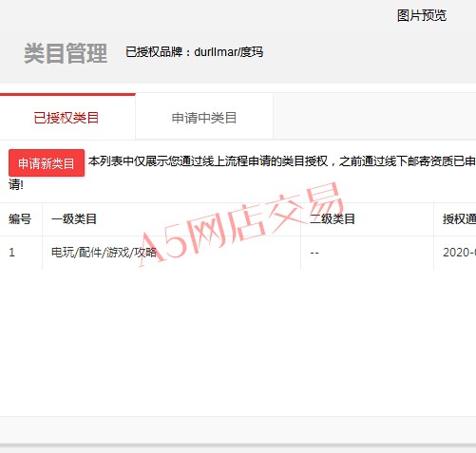The image size is (476, 453).
Task: Click the A5网店交易 watermark
Action: point(241,224)
